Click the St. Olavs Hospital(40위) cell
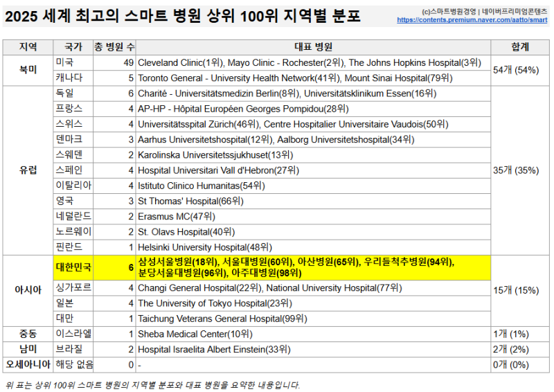This screenshot has width=554, height=392. pyautogui.click(x=313, y=232)
